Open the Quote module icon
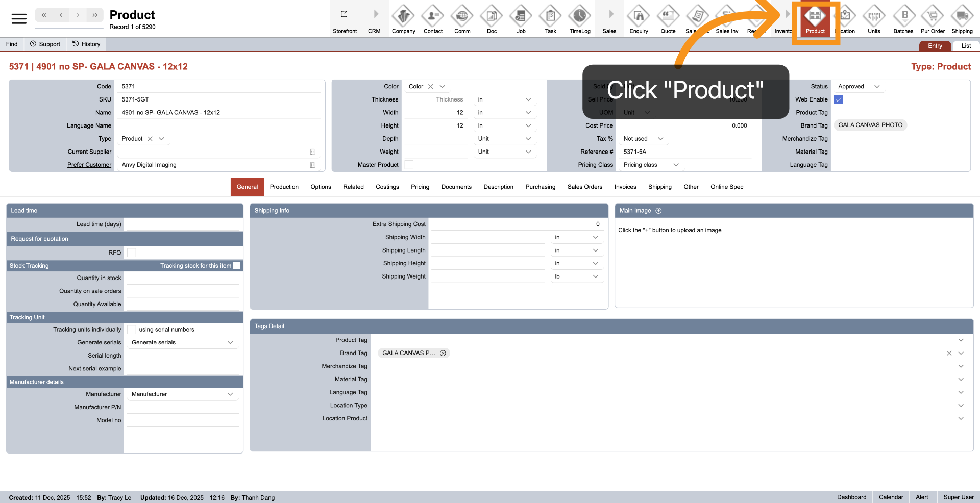This screenshot has width=980, height=503. [668, 17]
